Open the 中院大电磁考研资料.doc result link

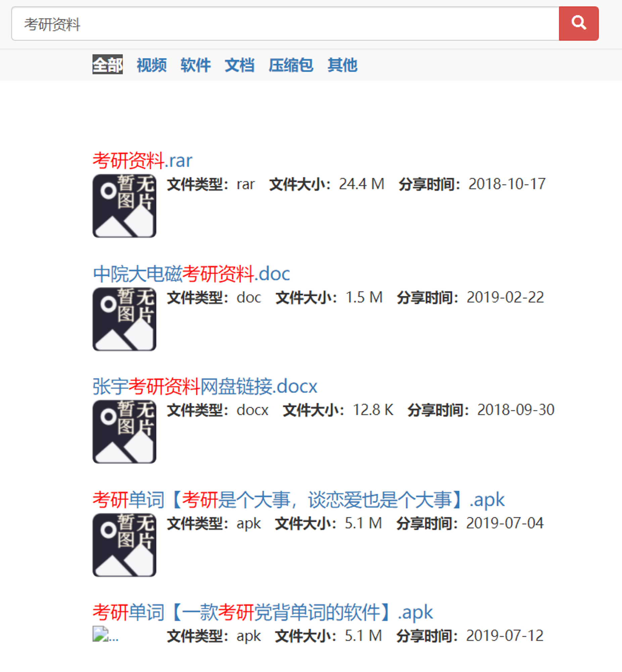click(191, 274)
